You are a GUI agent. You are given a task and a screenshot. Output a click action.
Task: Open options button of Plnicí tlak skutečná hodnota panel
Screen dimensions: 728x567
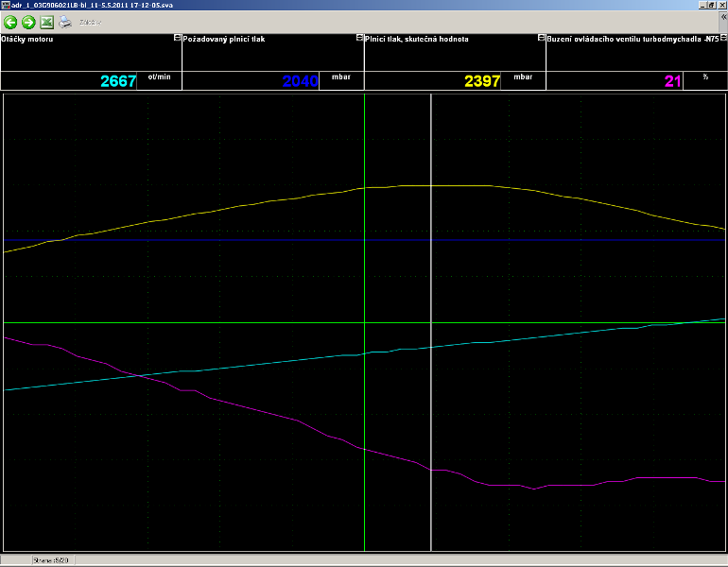[541, 38]
